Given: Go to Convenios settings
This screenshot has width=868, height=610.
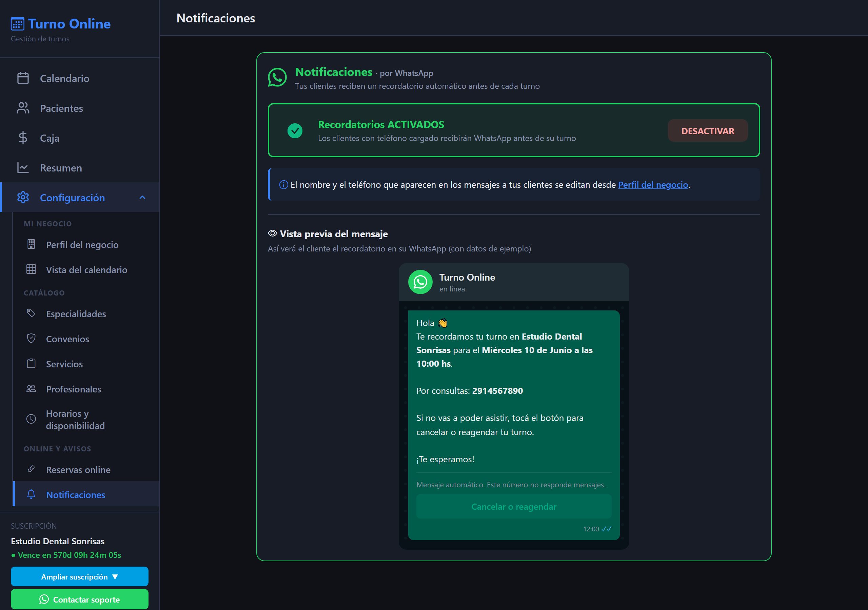Looking at the screenshot, I should click(86, 339).
